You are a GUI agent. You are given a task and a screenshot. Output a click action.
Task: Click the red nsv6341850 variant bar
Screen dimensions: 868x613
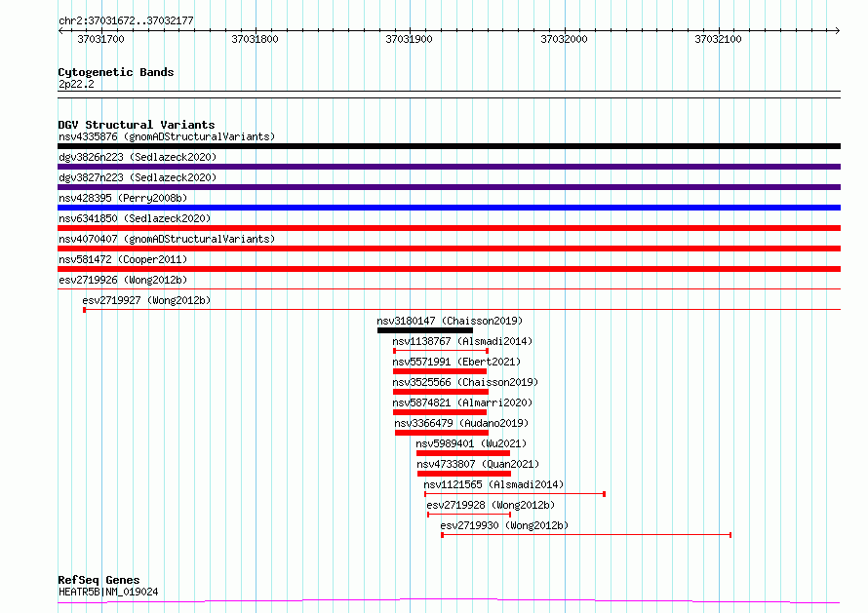pyautogui.click(x=449, y=228)
